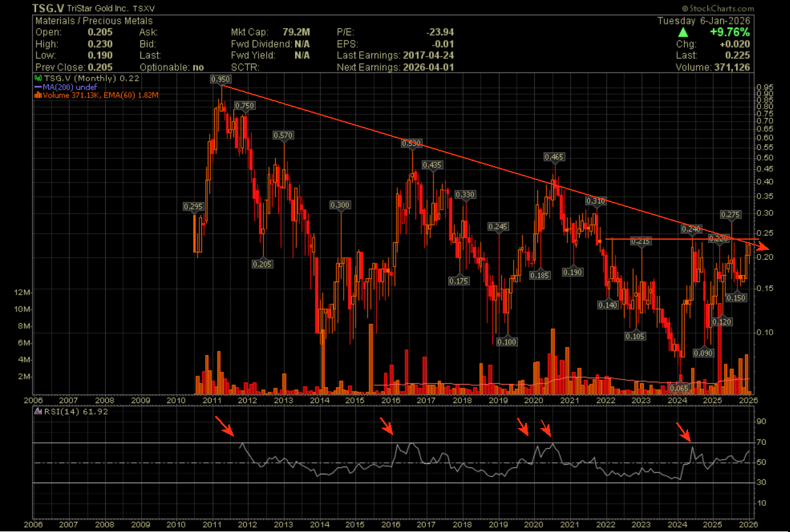Click the 0.330 price label
The image size is (790, 532).
coord(465,195)
